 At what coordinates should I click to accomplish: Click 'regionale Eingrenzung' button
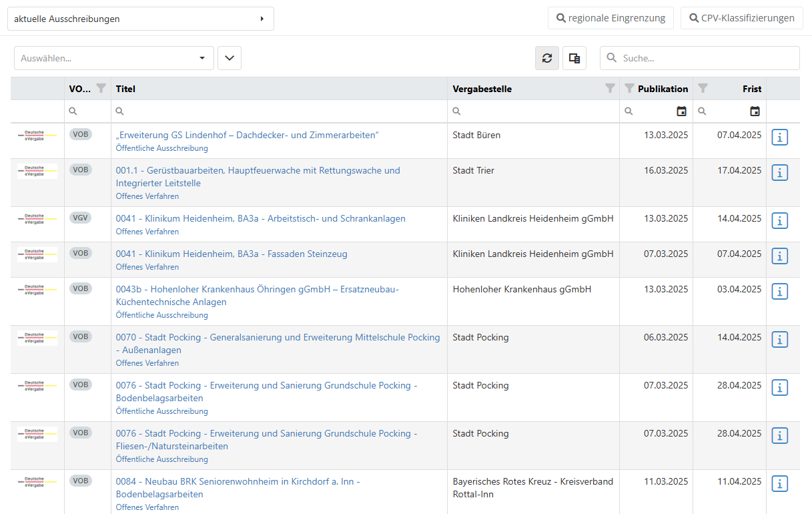point(611,18)
